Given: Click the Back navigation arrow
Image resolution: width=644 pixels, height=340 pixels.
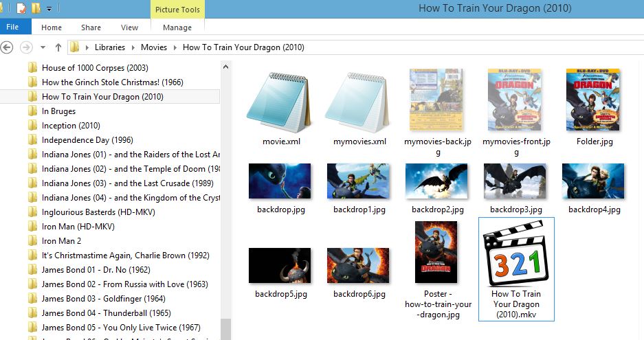Looking at the screenshot, I should [x=7, y=47].
